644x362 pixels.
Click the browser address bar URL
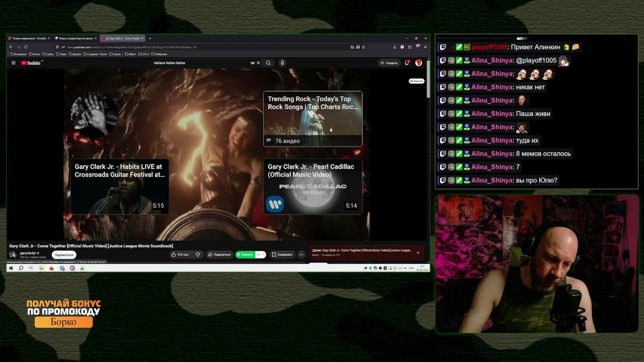(x=201, y=47)
